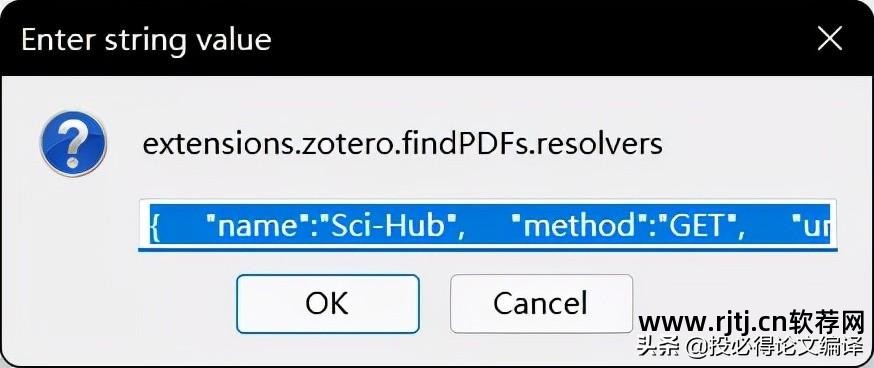Close the Enter string value dialog
The width and height of the screenshot is (874, 368).
click(x=829, y=40)
